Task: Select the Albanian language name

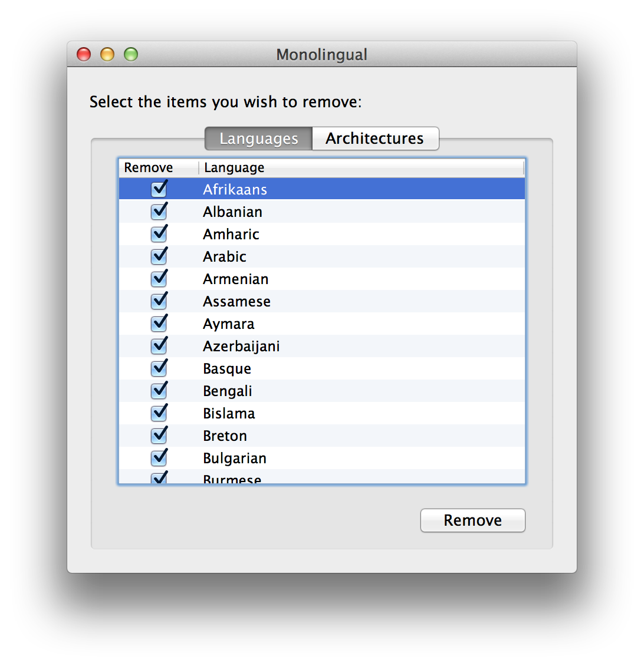Action: click(232, 212)
